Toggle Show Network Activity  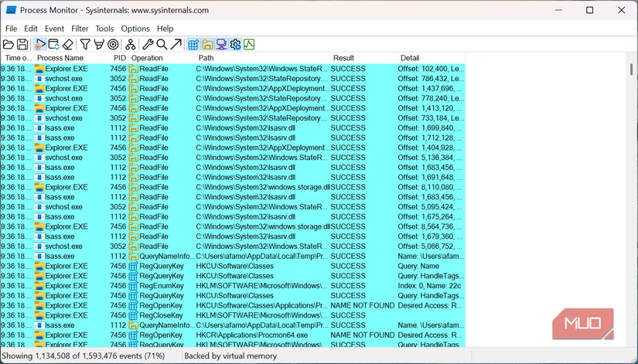[221, 44]
